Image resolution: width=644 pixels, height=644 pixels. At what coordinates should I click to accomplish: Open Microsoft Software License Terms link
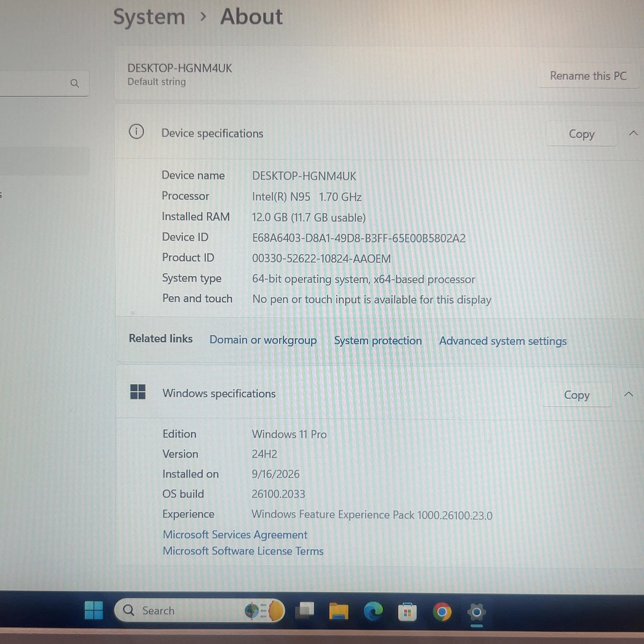click(243, 551)
